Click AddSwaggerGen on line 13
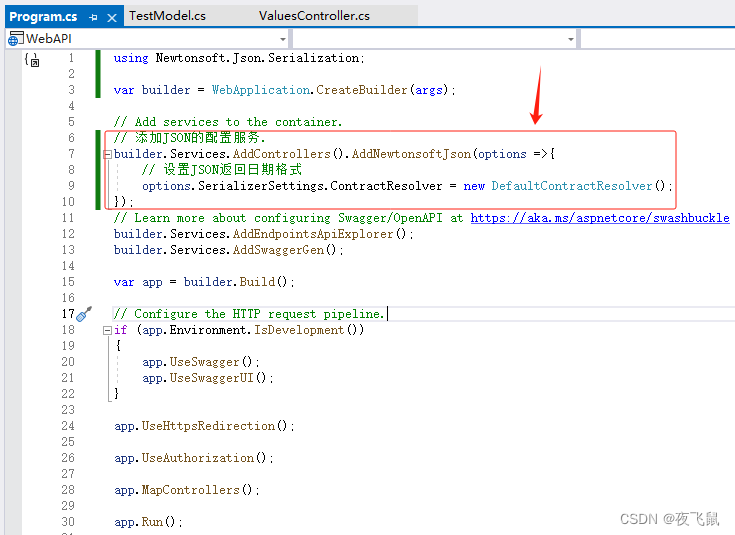 (278, 250)
